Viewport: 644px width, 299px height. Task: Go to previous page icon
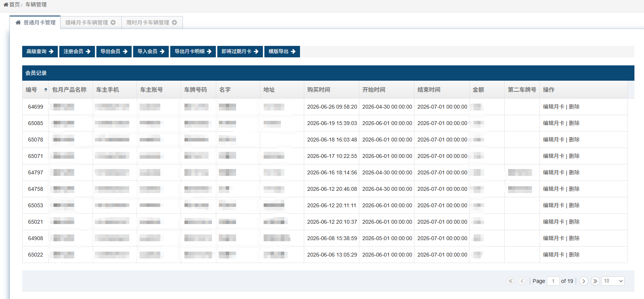(522, 281)
